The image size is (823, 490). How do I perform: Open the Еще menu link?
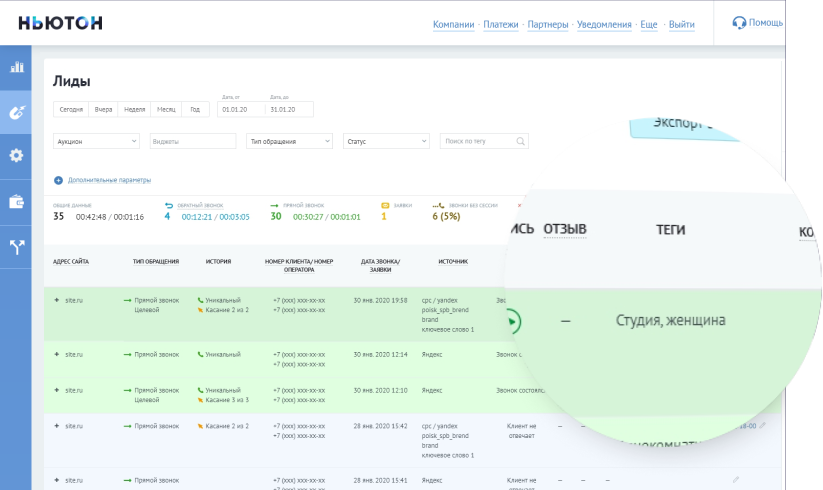coord(649,25)
